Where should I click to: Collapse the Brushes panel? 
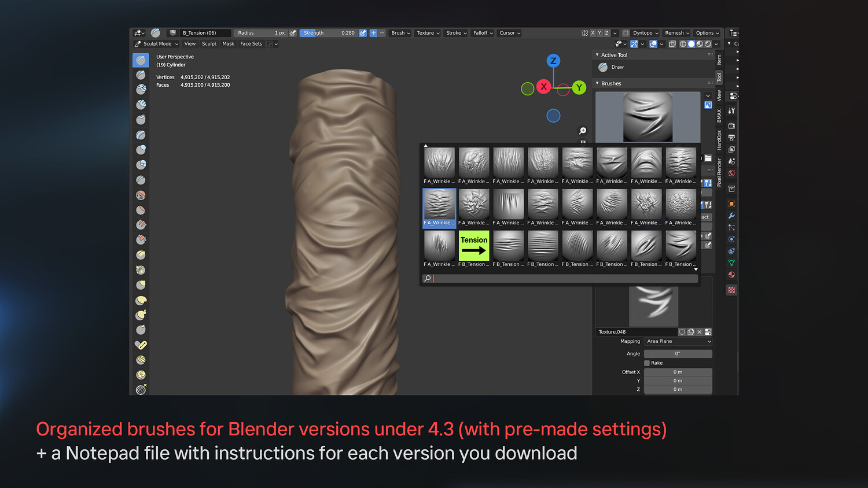coord(597,83)
